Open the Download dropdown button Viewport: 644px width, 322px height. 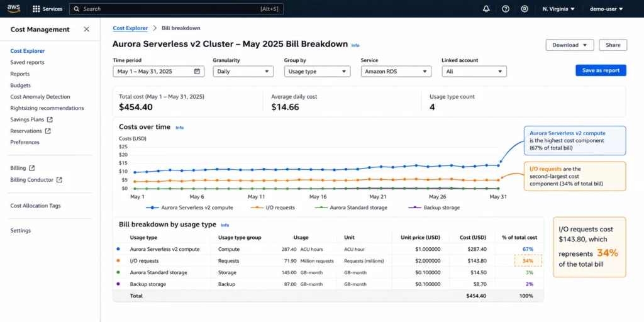tap(570, 45)
